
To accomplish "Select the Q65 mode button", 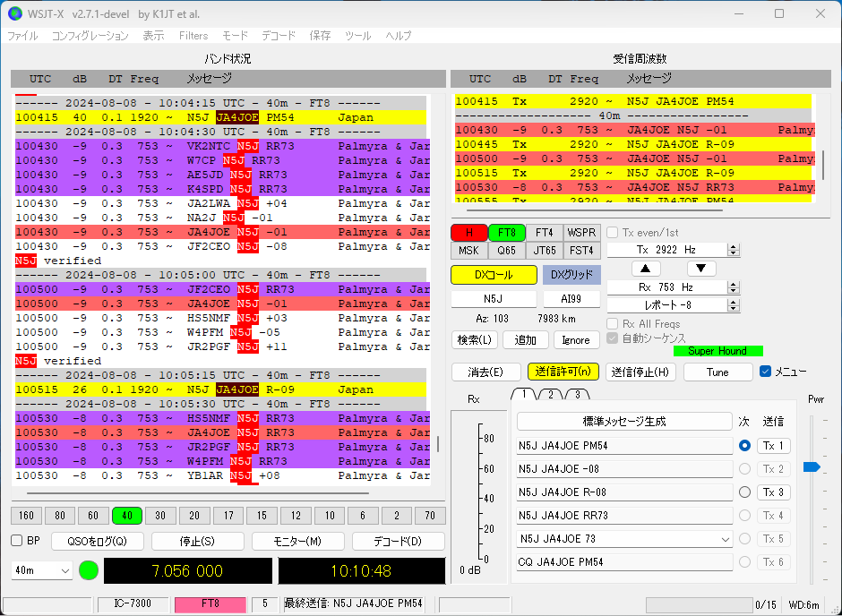I will [x=506, y=251].
